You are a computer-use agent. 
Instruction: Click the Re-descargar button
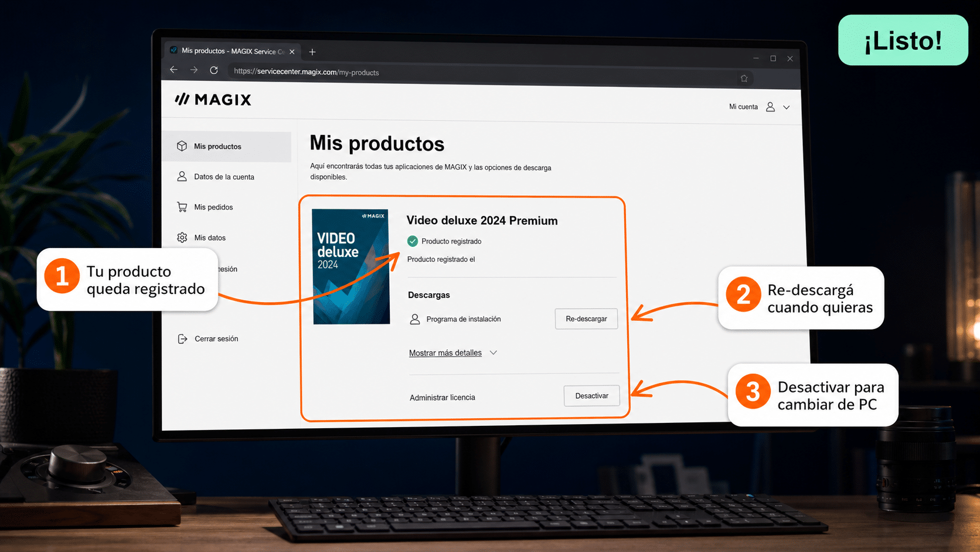click(x=586, y=319)
